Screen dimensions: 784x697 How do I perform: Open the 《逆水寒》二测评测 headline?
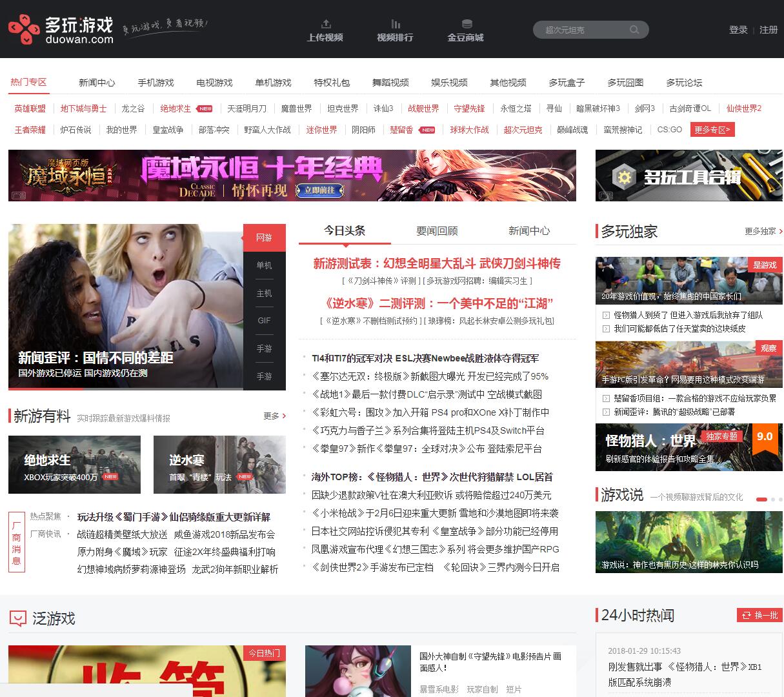437,303
